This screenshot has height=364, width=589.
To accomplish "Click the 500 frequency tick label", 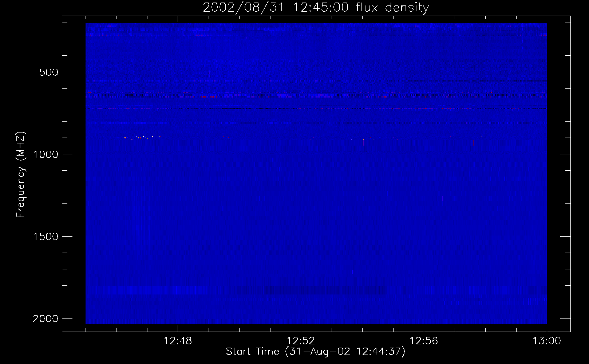I will point(49,72).
